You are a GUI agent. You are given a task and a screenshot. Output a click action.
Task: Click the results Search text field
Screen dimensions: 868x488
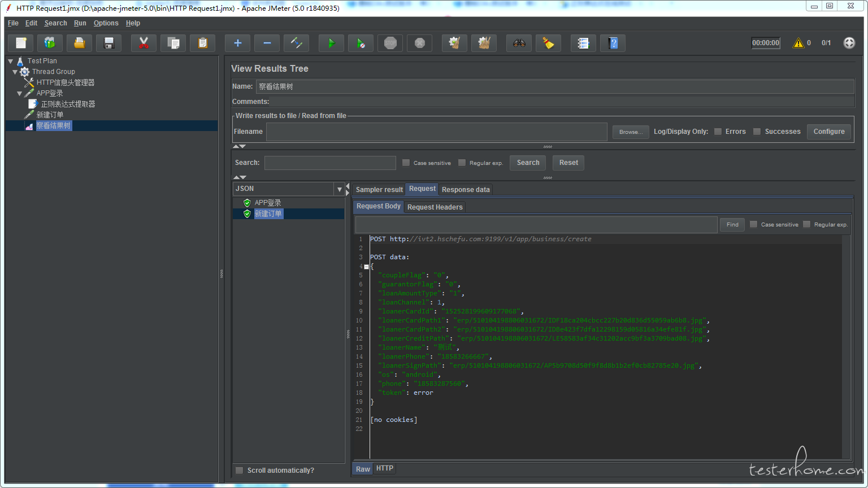tap(330, 163)
